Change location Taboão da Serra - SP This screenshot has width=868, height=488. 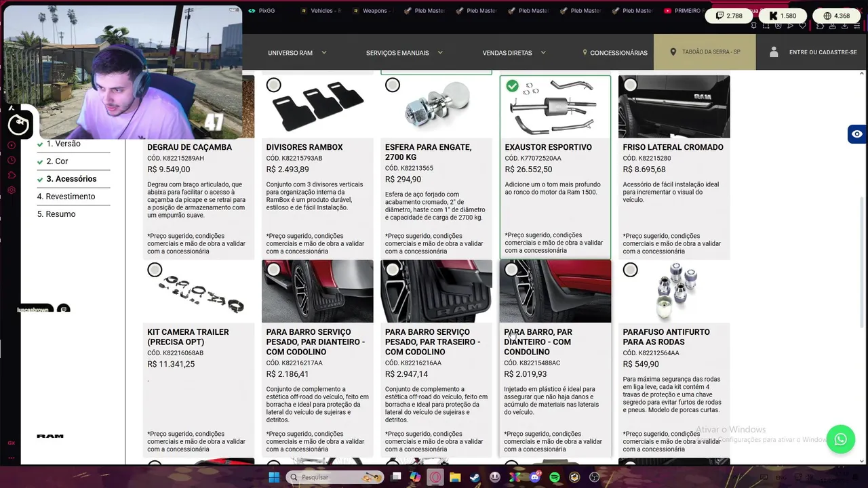pos(705,52)
